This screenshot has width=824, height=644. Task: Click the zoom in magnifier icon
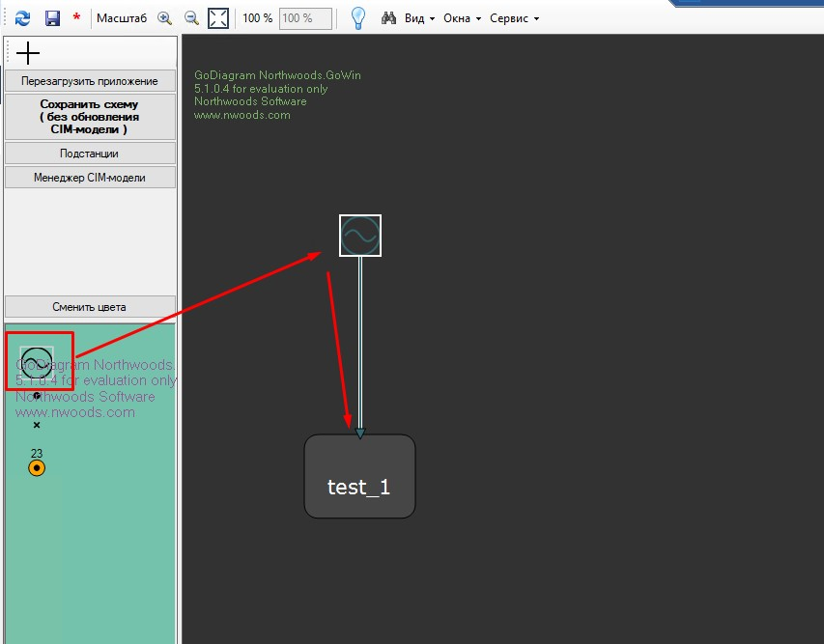point(164,18)
